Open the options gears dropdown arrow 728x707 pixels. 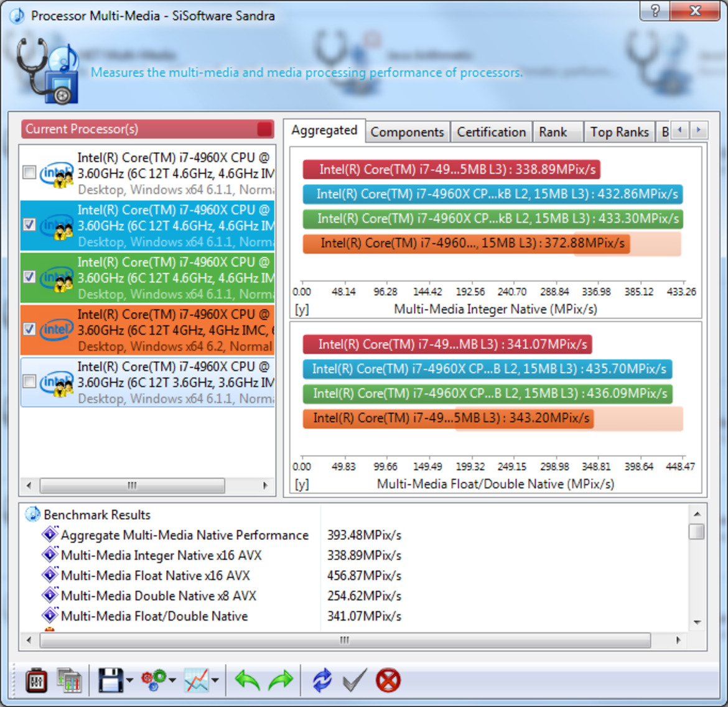pyautogui.click(x=172, y=680)
